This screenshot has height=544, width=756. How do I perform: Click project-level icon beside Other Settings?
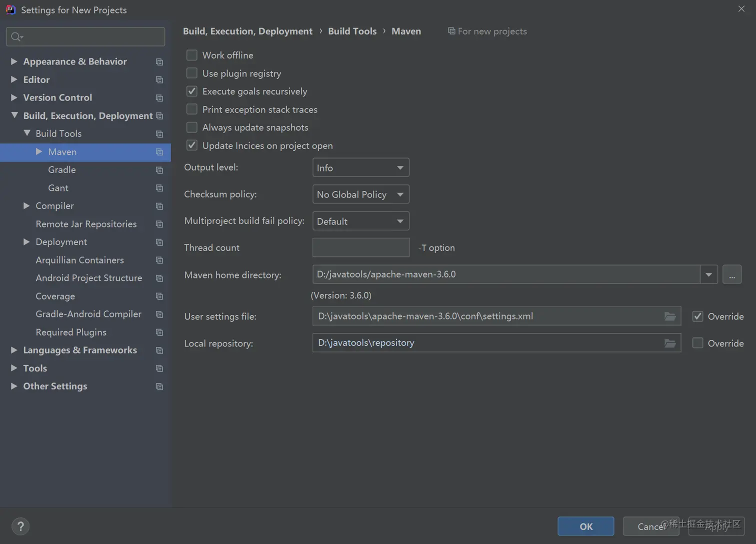(x=159, y=386)
